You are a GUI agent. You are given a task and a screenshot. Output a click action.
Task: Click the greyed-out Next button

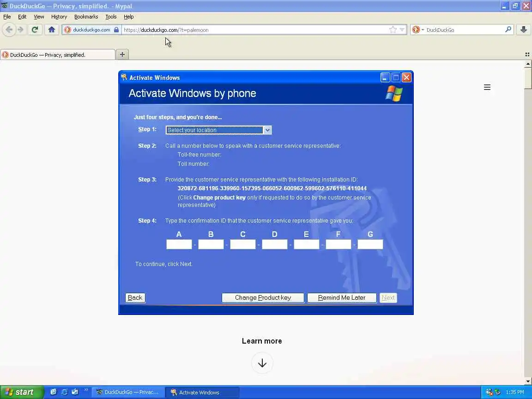click(x=388, y=297)
